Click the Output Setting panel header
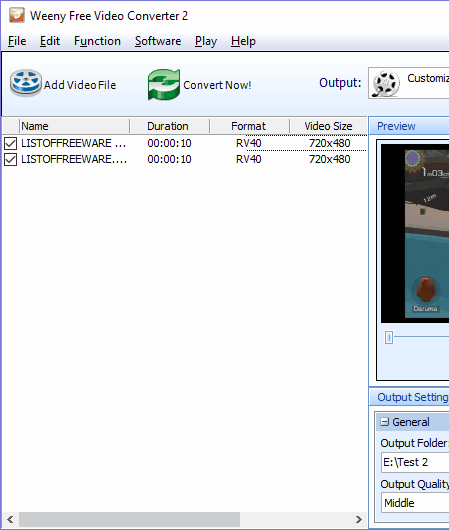 point(409,397)
